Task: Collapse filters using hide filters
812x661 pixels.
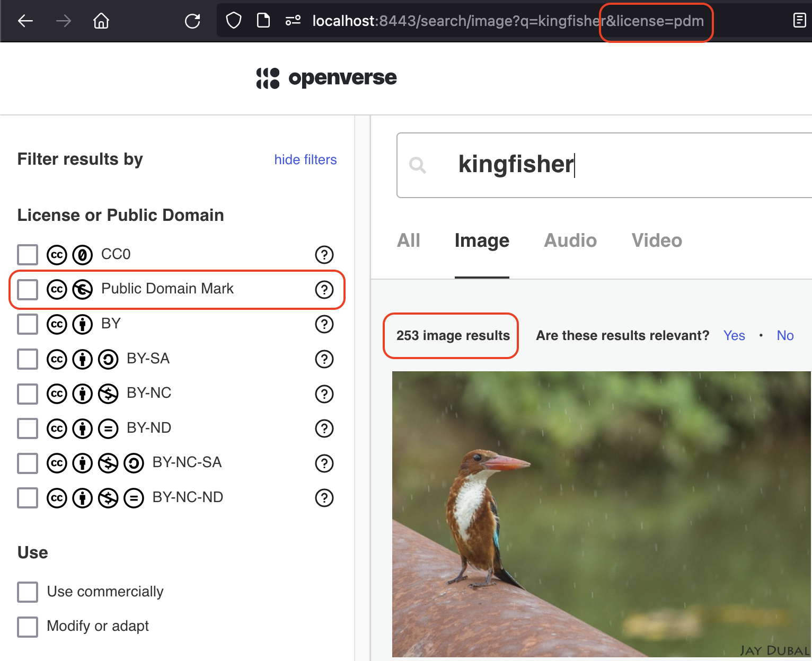Action: pos(305,159)
